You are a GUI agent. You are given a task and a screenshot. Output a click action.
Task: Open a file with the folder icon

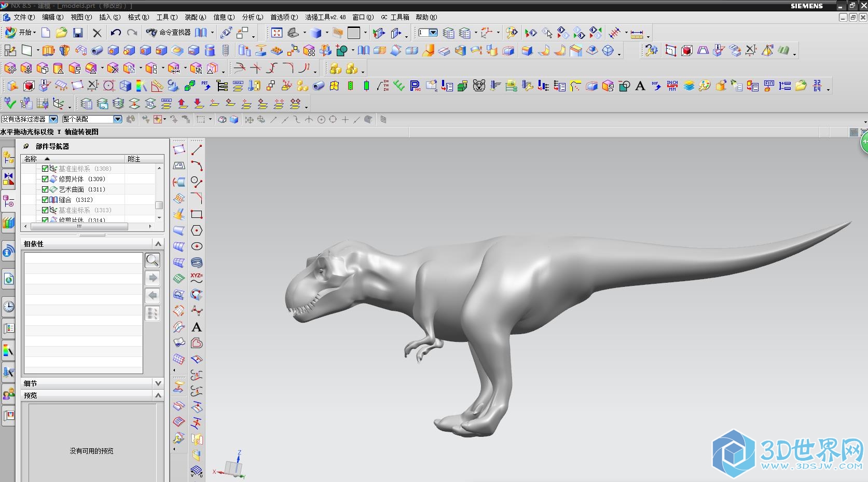click(x=61, y=33)
